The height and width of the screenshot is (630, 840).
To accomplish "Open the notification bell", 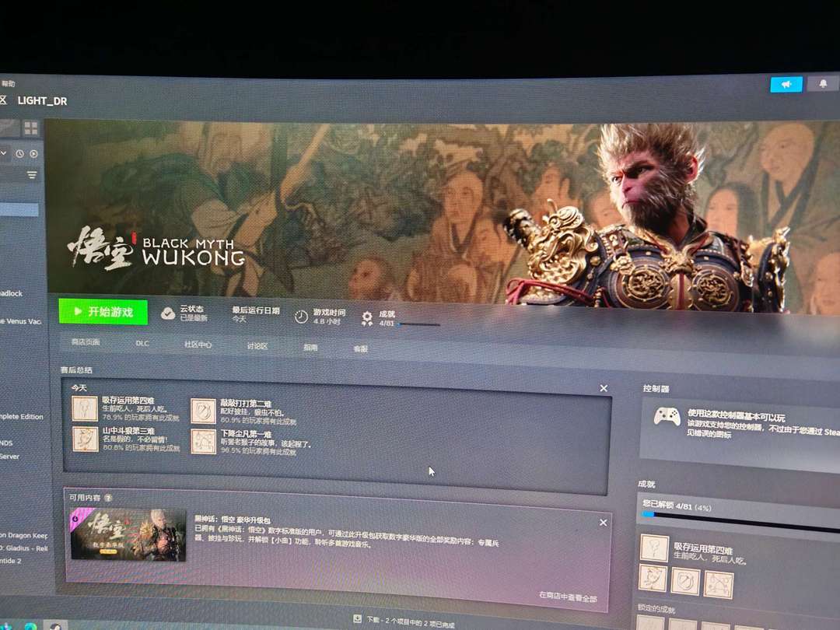I will [823, 83].
